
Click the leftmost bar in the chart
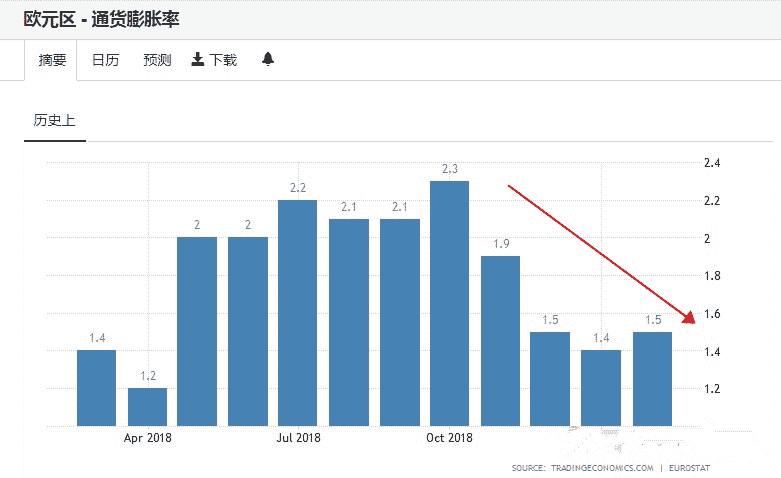point(96,388)
